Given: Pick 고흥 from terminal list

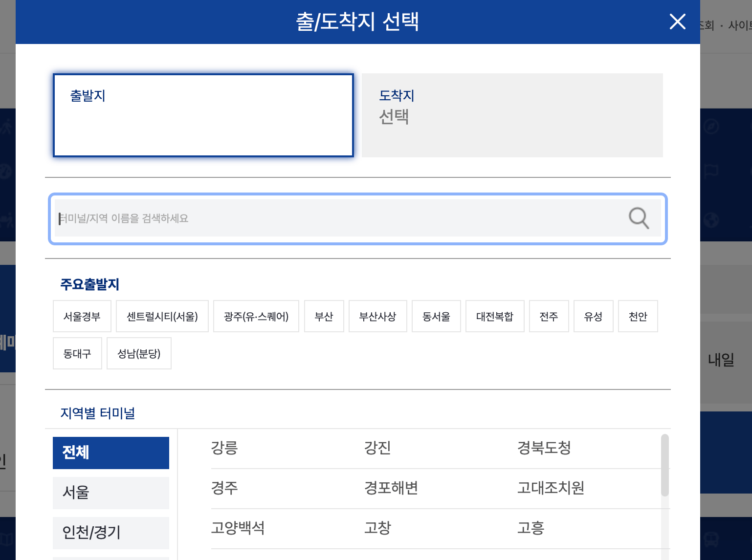Looking at the screenshot, I should (531, 528).
